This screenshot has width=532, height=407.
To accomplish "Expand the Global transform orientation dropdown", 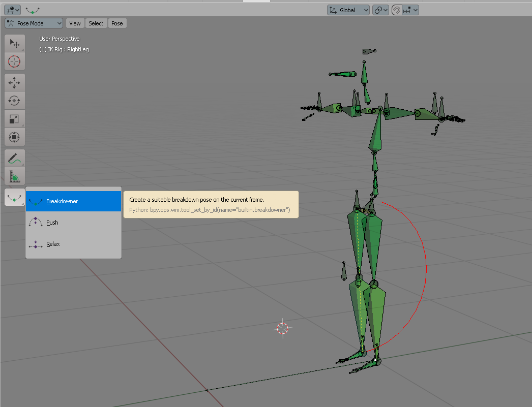I will [348, 10].
